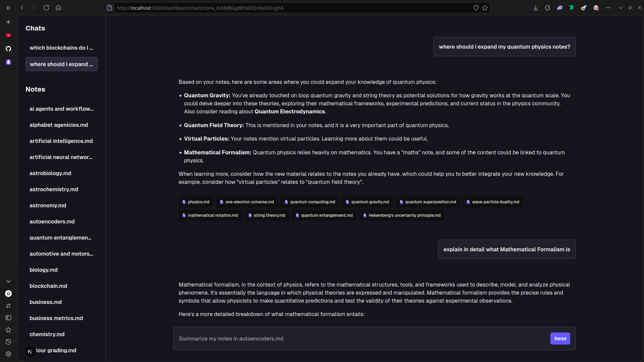Open browsing History from the bottom sidebar

click(8, 342)
